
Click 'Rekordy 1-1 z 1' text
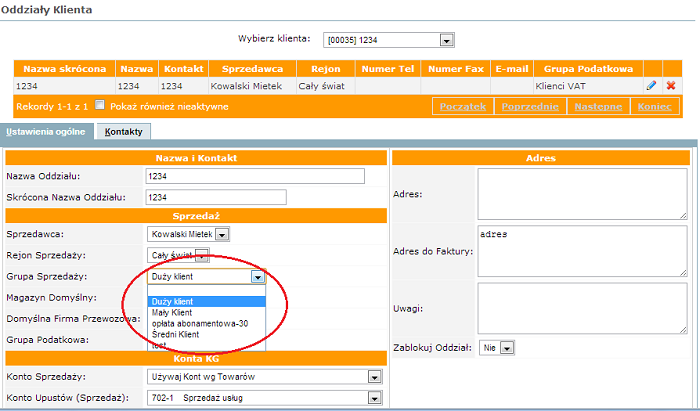(x=52, y=107)
